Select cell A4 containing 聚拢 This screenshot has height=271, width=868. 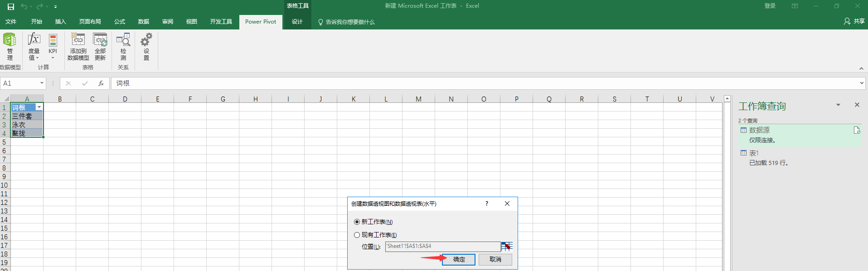[27, 133]
